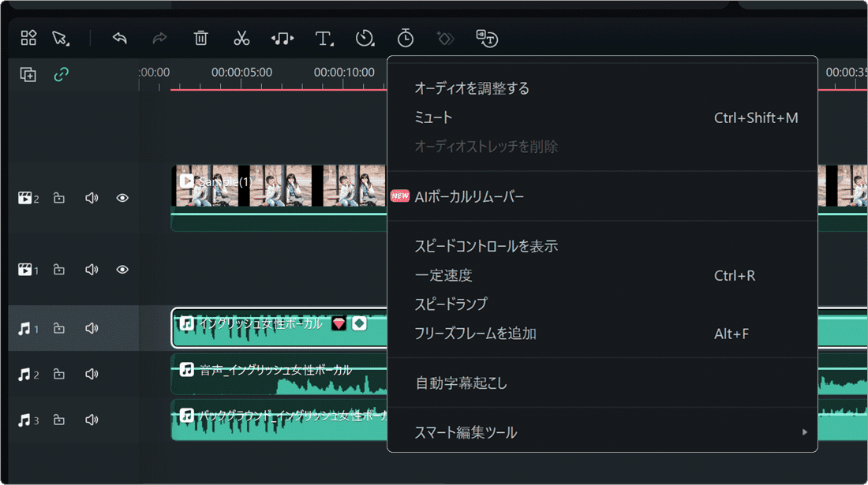
Task: Click the audio detach music-note toolbar icon
Action: pos(282,38)
